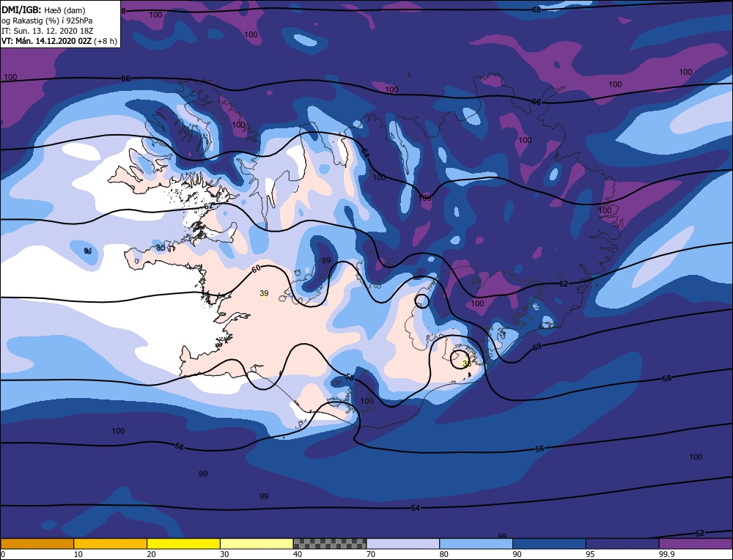The width and height of the screenshot is (733, 560).
Task: Click the legend scale value '40'
Action: [x=298, y=554]
